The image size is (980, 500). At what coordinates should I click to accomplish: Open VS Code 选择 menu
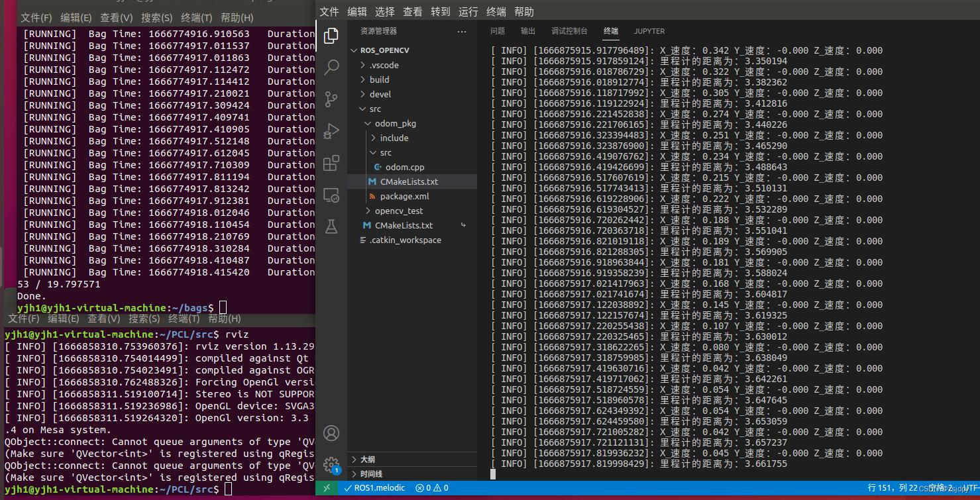(384, 12)
